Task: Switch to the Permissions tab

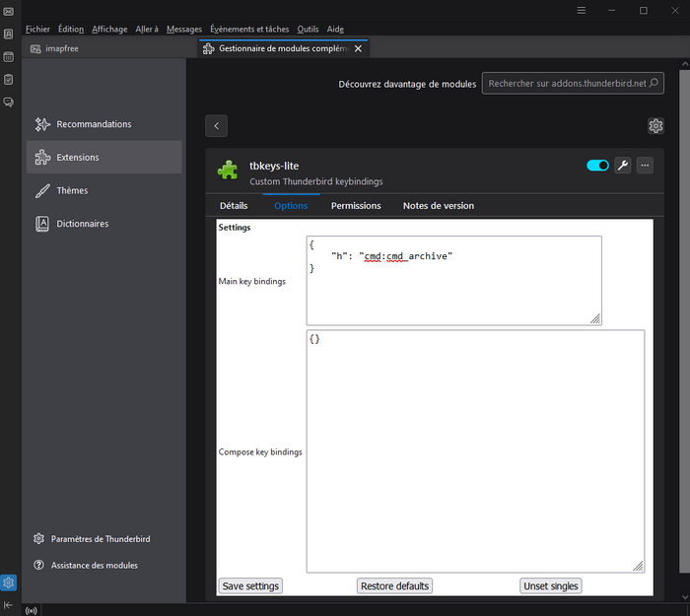Action: [356, 205]
